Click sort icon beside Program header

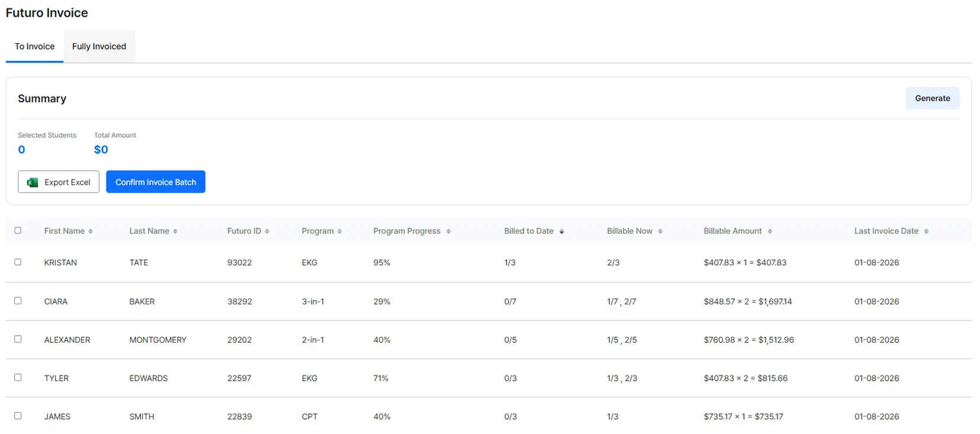click(x=339, y=232)
